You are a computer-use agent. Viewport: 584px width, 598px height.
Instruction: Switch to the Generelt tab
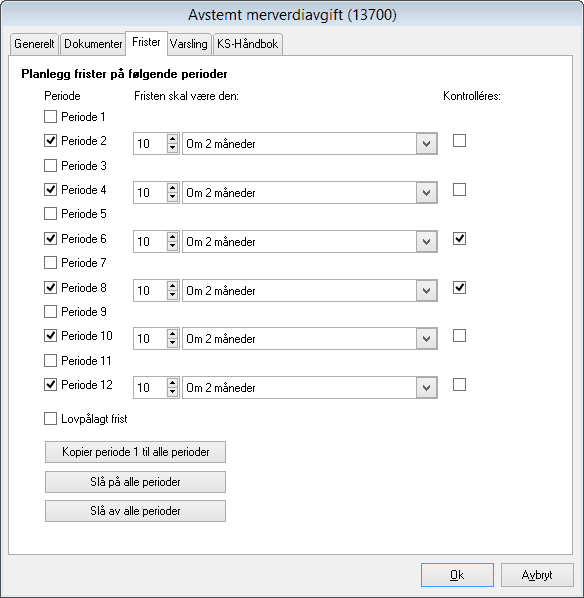click(34, 44)
